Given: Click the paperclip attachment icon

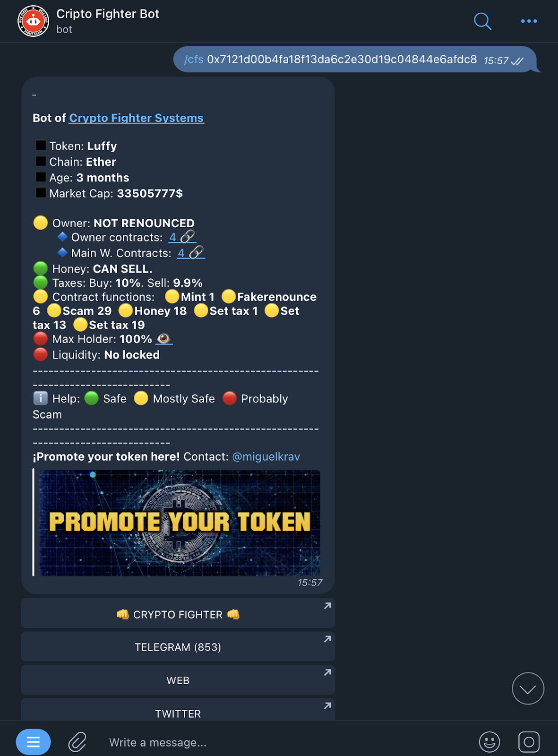Looking at the screenshot, I should [77, 742].
